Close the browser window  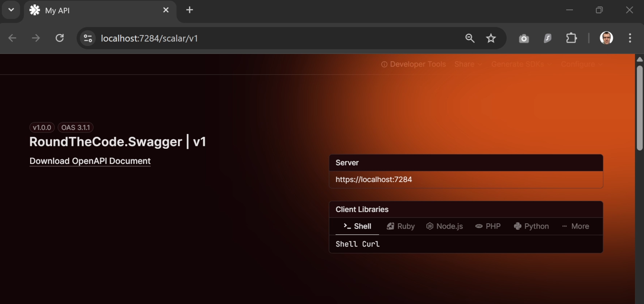(630, 10)
